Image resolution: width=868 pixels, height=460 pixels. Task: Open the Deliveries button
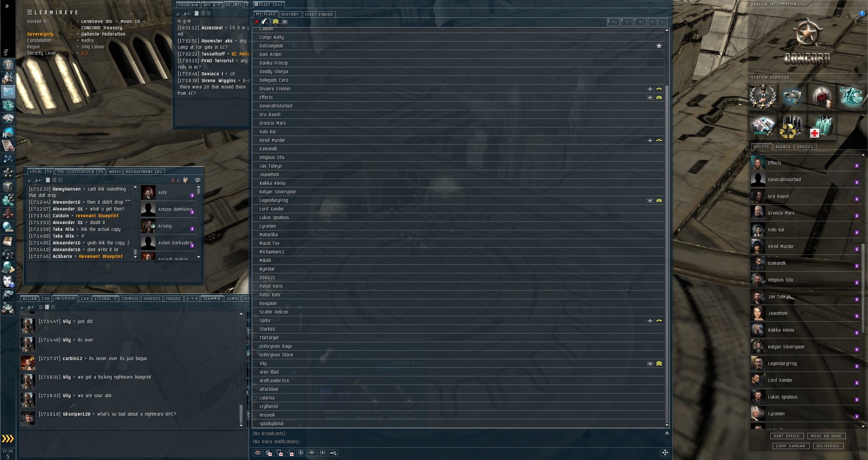(828, 446)
